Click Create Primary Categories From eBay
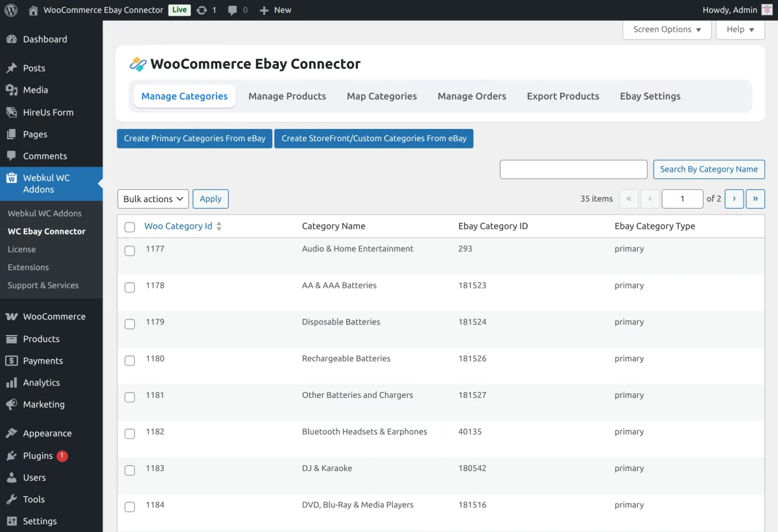Screen dimensions: 778x532 194,139
